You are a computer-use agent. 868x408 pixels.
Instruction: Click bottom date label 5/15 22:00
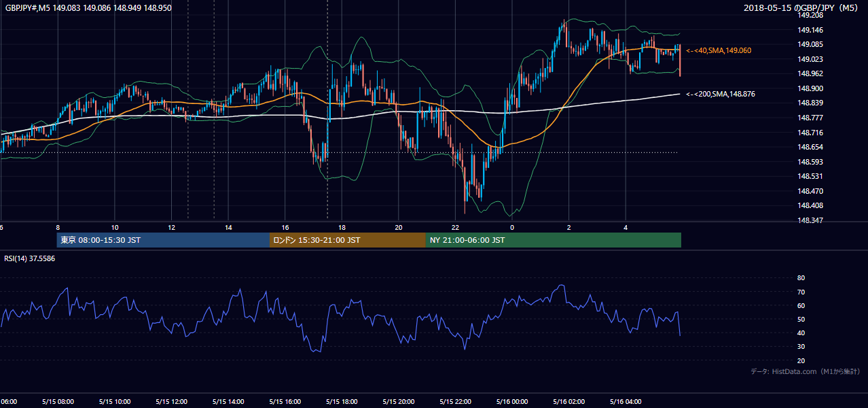(x=455, y=401)
